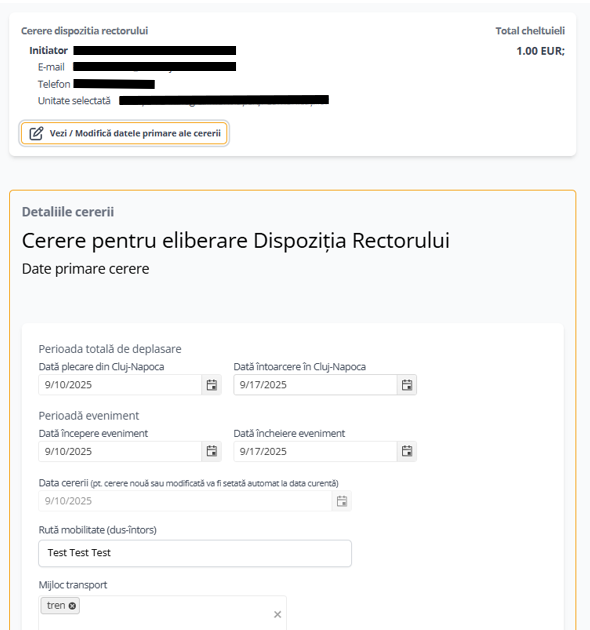Screen dimensions: 590x630
Task: Open calendar picker for Dată începere eveniment
Action: tap(211, 451)
